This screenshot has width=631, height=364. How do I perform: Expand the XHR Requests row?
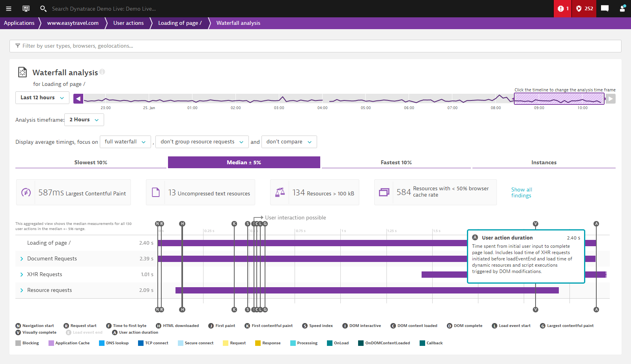click(22, 275)
